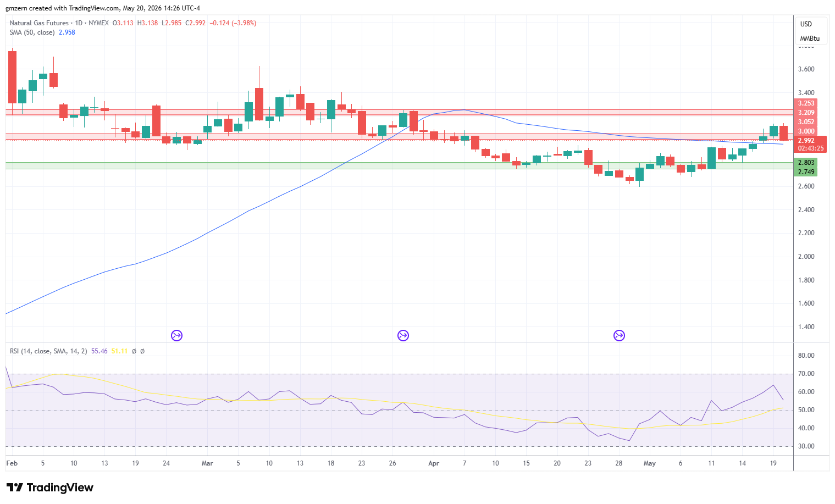
Task: Click the high value H3.138
Action: pos(147,23)
